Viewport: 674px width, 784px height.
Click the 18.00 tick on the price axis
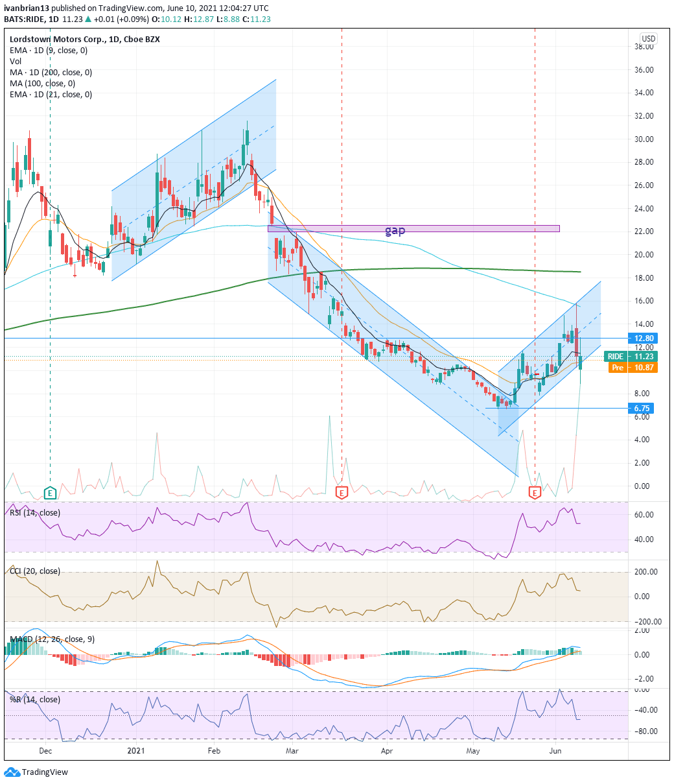tap(644, 278)
